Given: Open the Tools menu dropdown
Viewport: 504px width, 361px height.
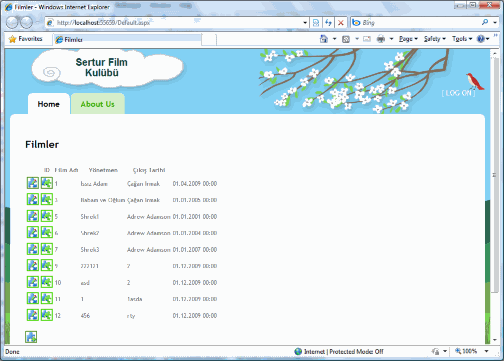Looking at the screenshot, I should (462, 39).
